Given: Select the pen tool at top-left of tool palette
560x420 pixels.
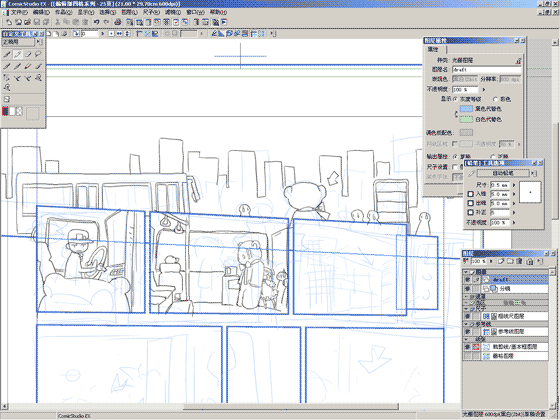Looking at the screenshot, I should (7, 54).
